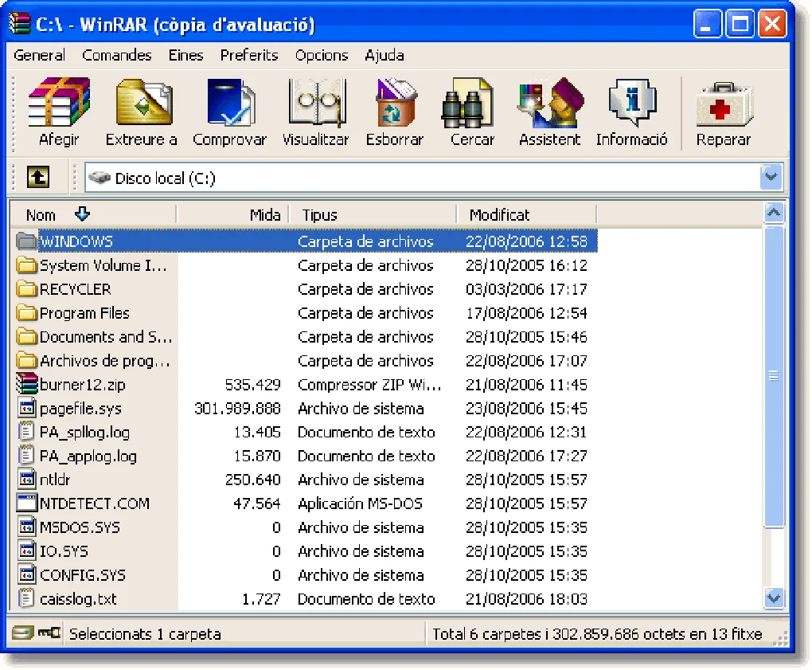Click the 250.640 size value
The height and width of the screenshot is (670, 812).
pyautogui.click(x=252, y=480)
